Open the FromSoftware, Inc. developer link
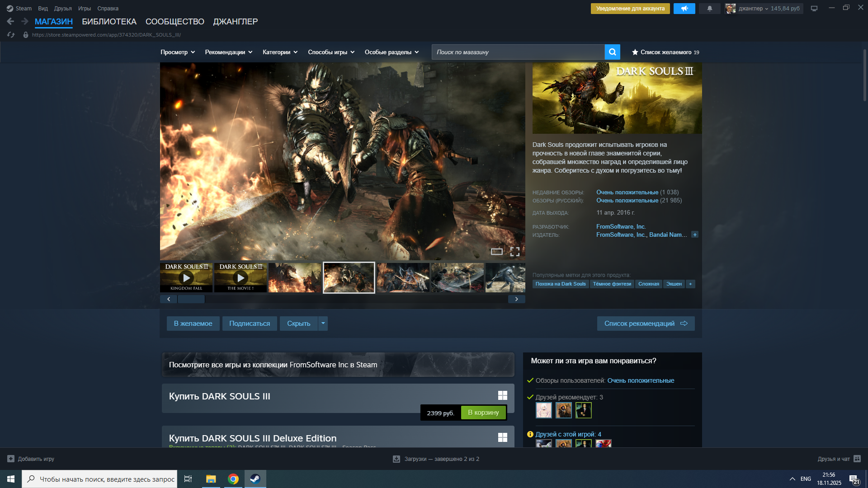868x488 pixels. [620, 227]
